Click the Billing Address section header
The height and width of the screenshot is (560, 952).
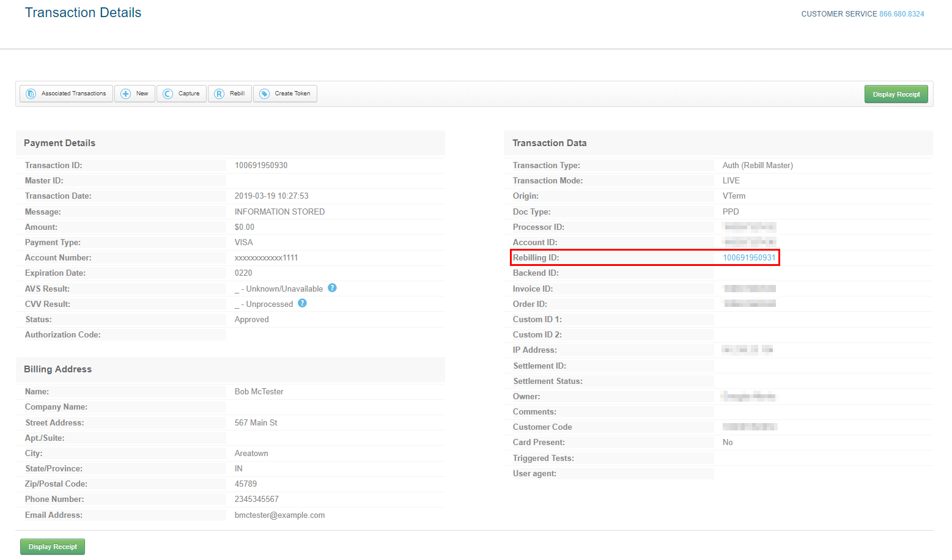(58, 369)
